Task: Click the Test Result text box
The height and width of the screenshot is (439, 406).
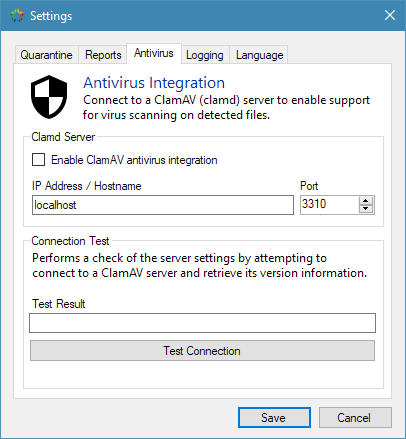Action: (x=202, y=323)
